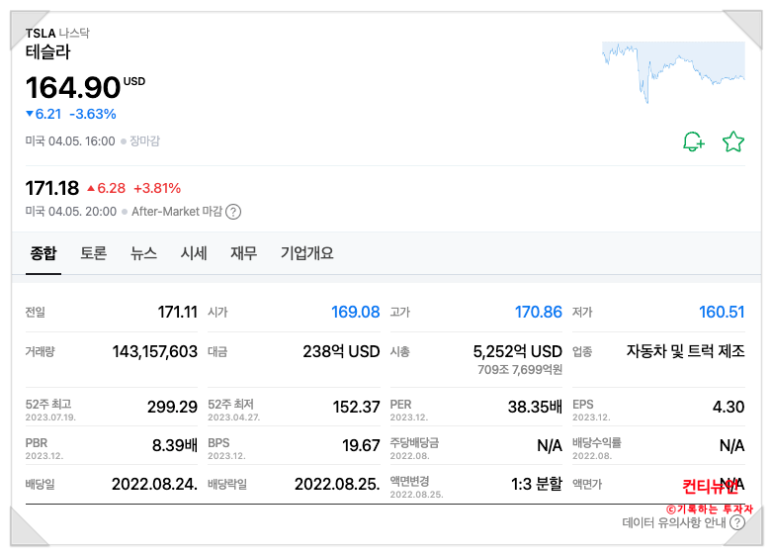Click the 52주 최저 label

(x=231, y=405)
